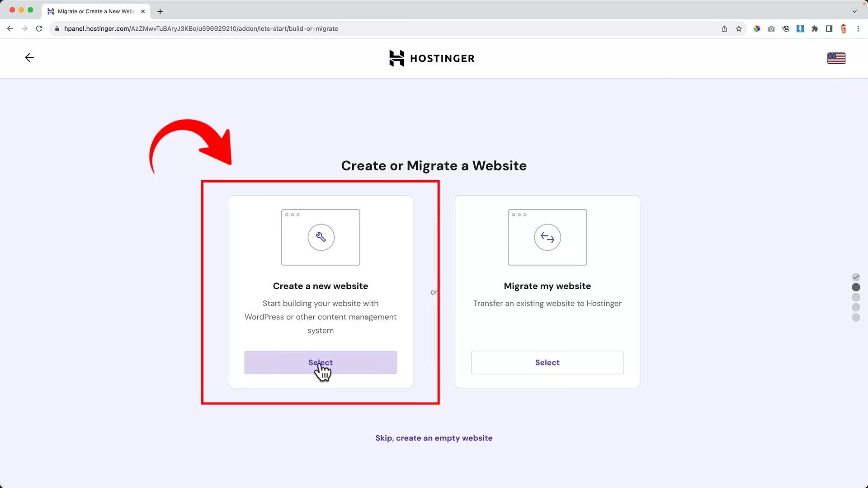
Task: Click the share icon in the address bar
Action: point(724,28)
